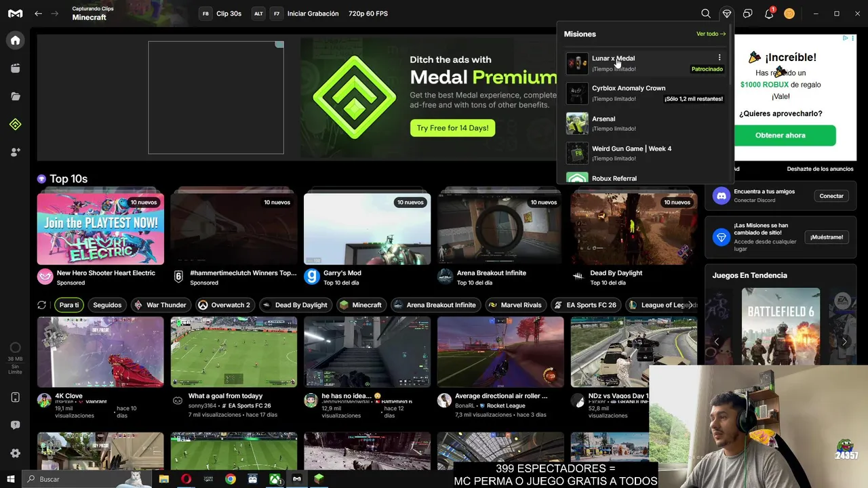Open Weird Gun Game Week 4 mission
Screen dimensions: 868x488
644,152
